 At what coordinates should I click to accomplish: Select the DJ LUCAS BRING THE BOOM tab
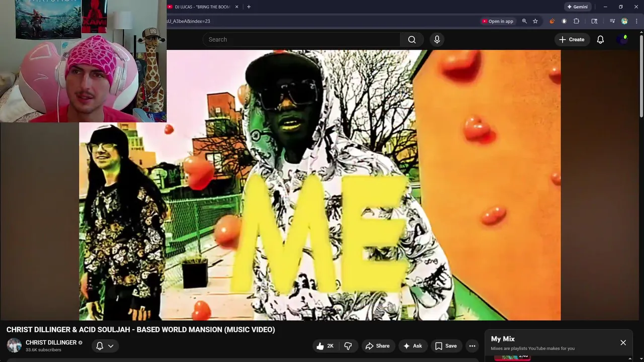click(x=202, y=7)
